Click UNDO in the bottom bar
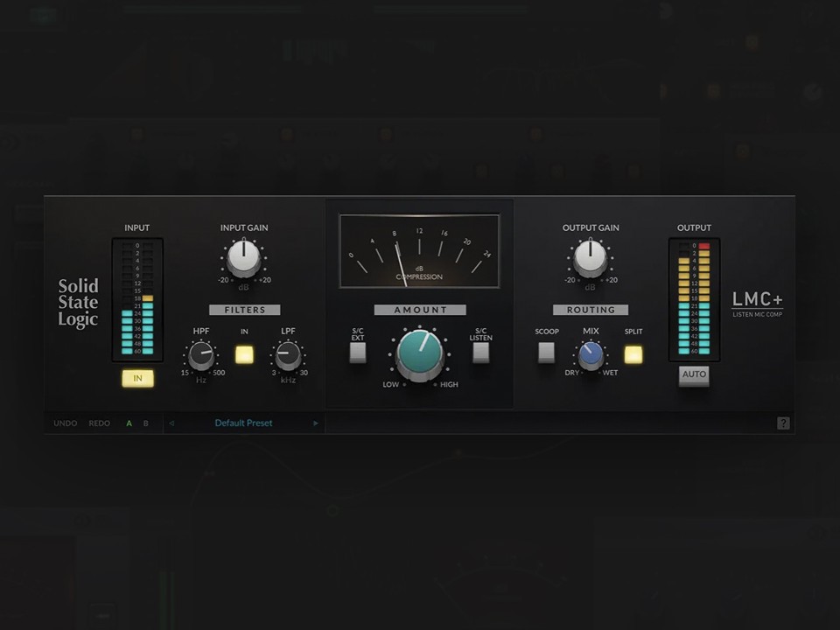This screenshot has height=630, width=840. 66,423
